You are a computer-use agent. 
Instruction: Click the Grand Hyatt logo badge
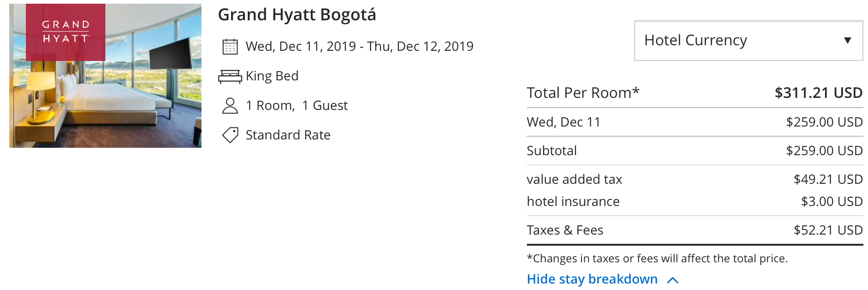[66, 32]
